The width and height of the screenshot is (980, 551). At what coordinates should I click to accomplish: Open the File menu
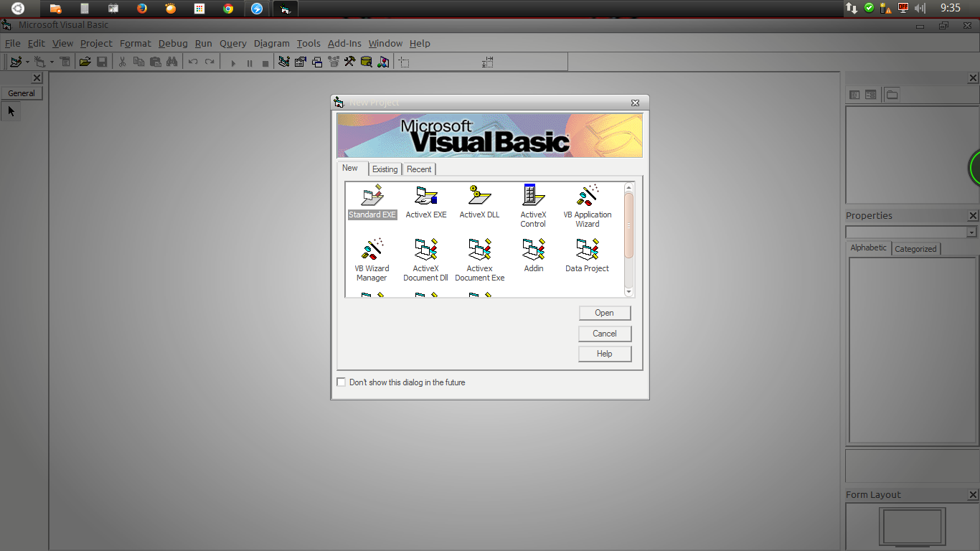13,43
